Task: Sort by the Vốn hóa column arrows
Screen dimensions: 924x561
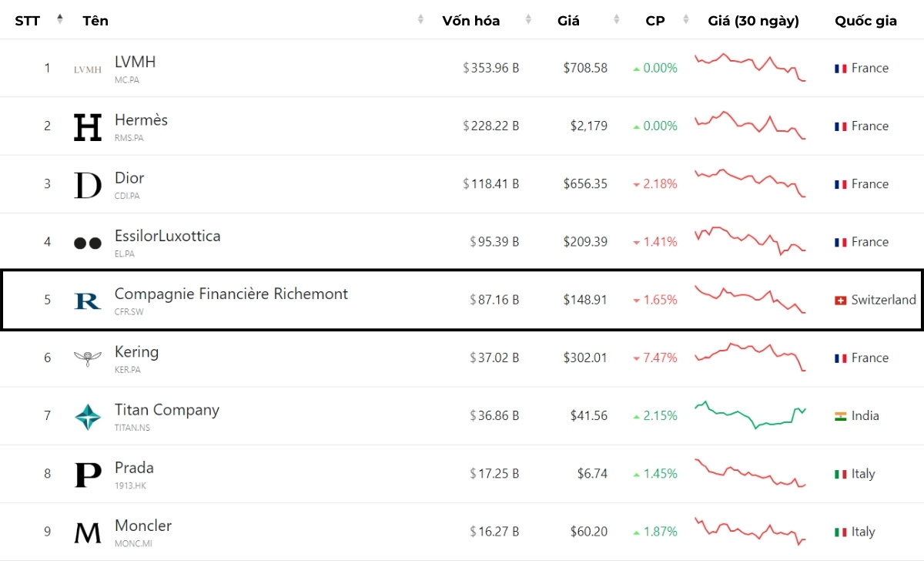Action: click(527, 17)
